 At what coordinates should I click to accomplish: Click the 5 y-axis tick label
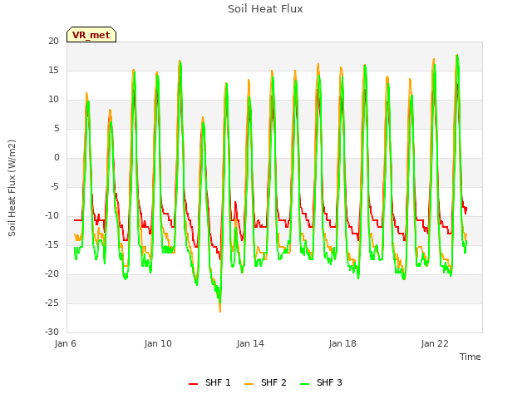point(57,129)
